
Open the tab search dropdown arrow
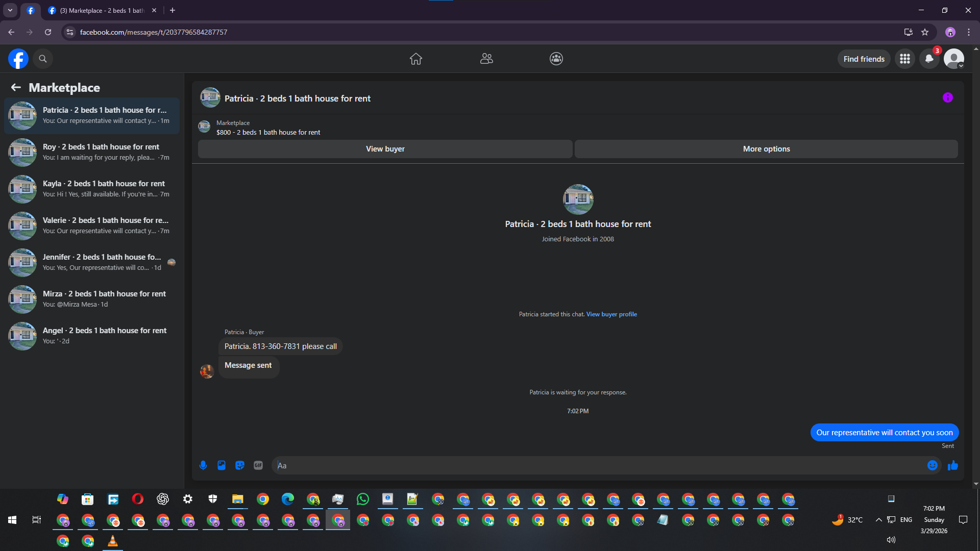tap(10, 10)
